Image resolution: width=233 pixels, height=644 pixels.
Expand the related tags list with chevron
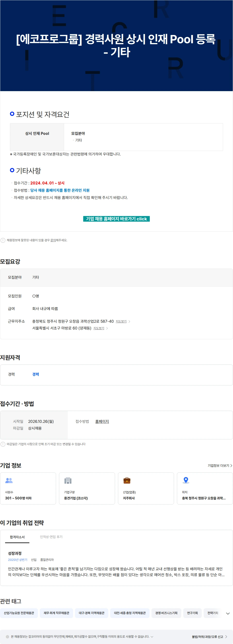tap(228, 613)
